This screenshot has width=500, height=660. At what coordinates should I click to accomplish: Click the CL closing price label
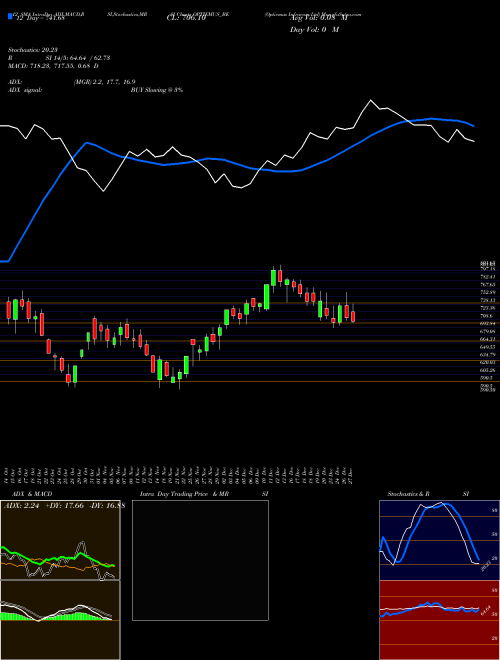coord(186,18)
